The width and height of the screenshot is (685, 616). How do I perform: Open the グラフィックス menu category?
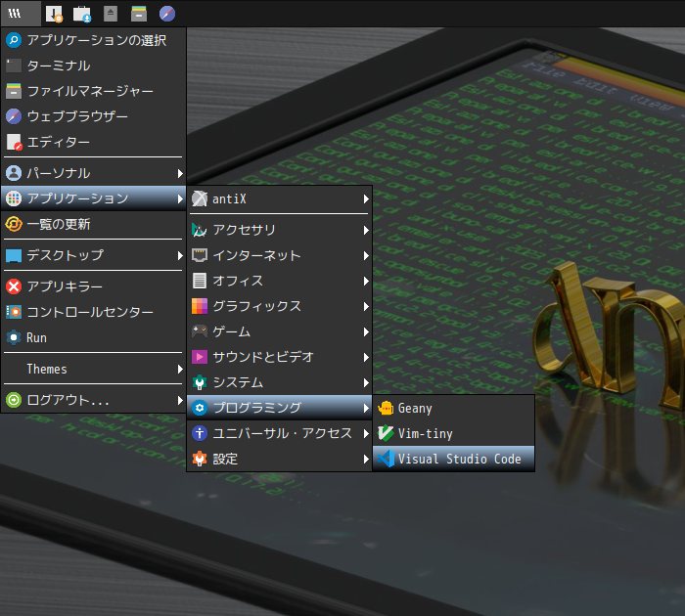(x=280, y=306)
